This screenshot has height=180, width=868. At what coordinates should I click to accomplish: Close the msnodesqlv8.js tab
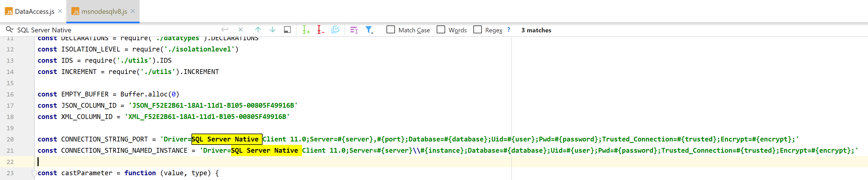coord(133,11)
